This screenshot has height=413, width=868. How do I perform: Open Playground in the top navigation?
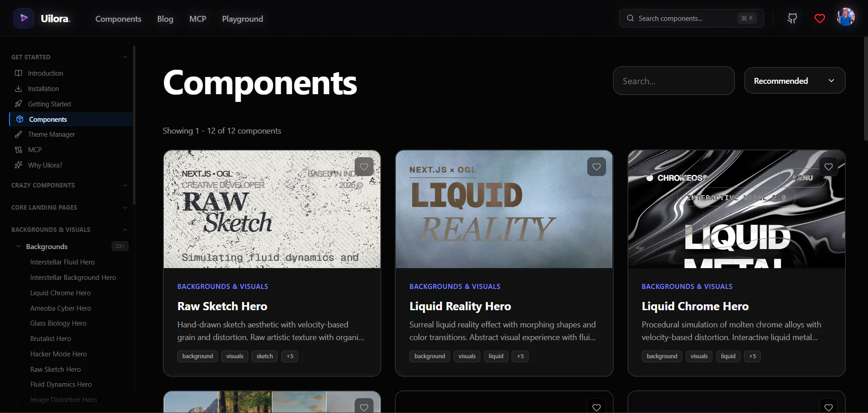pyautogui.click(x=242, y=19)
